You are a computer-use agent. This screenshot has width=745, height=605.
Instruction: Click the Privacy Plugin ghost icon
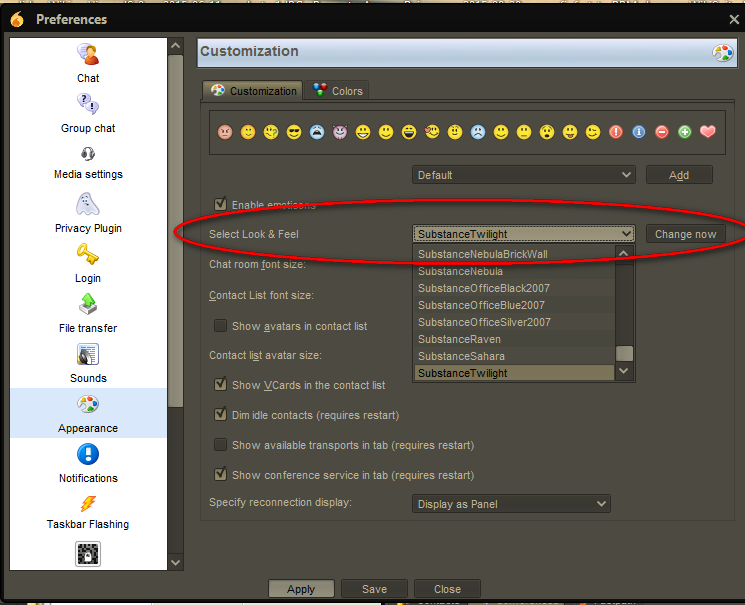click(x=88, y=205)
